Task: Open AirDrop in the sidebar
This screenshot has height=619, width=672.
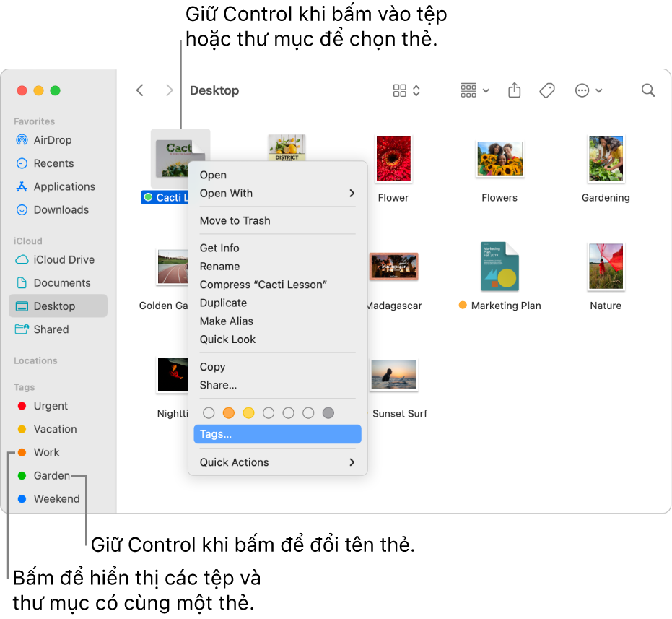Action: (58, 140)
